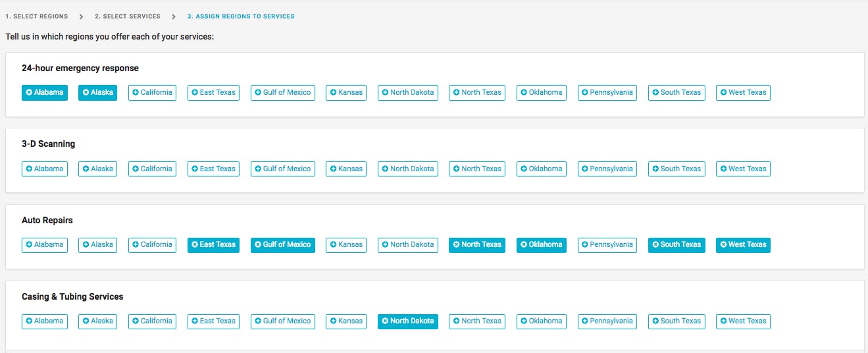
Task: Select Pennsylvania for Auto Repairs
Action: [x=607, y=245]
